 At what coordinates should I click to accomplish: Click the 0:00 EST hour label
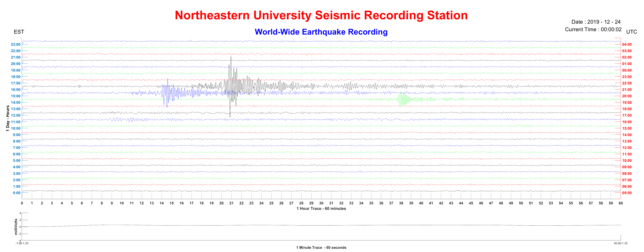click(x=16, y=193)
